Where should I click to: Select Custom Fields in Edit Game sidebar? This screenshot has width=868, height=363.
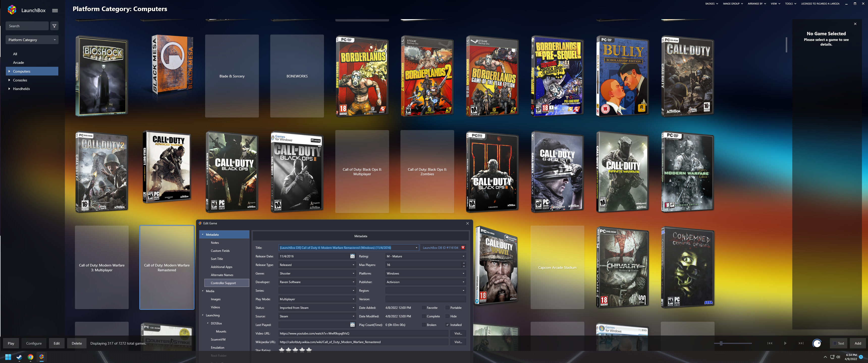pos(220,251)
